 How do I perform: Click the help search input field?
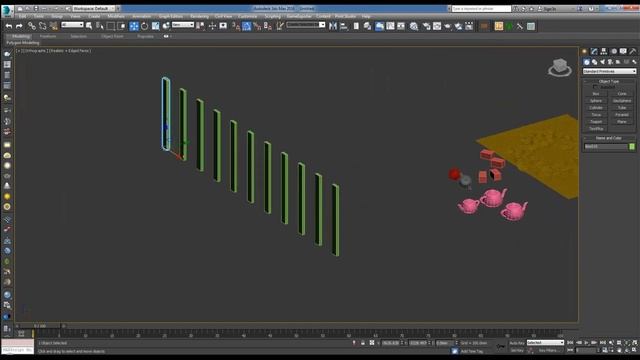coord(481,8)
